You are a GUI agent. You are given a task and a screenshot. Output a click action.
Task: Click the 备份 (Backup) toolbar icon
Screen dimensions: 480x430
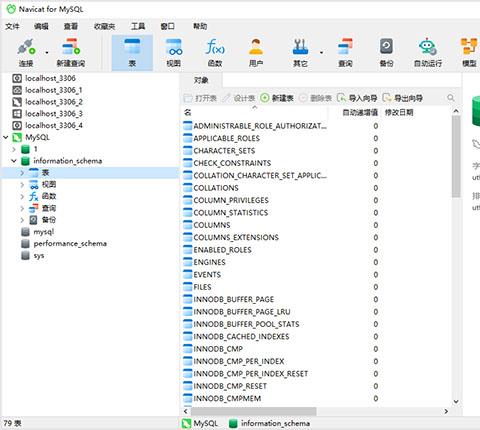click(x=386, y=53)
